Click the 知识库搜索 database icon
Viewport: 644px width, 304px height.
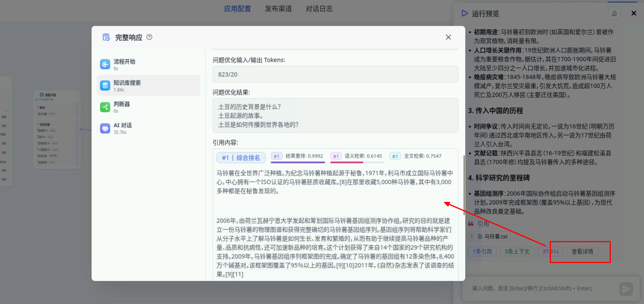tap(105, 85)
